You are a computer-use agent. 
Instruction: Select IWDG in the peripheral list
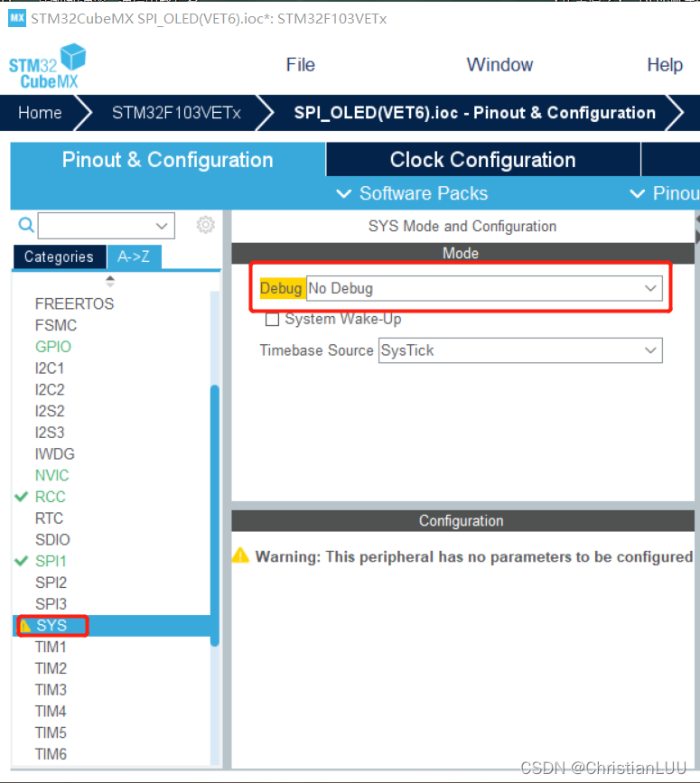(54, 454)
